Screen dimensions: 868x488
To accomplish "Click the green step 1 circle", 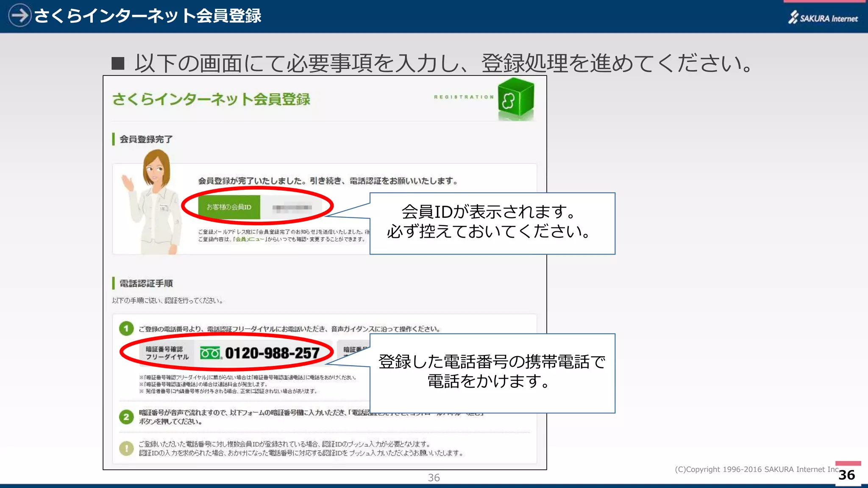I will pyautogui.click(x=126, y=328).
